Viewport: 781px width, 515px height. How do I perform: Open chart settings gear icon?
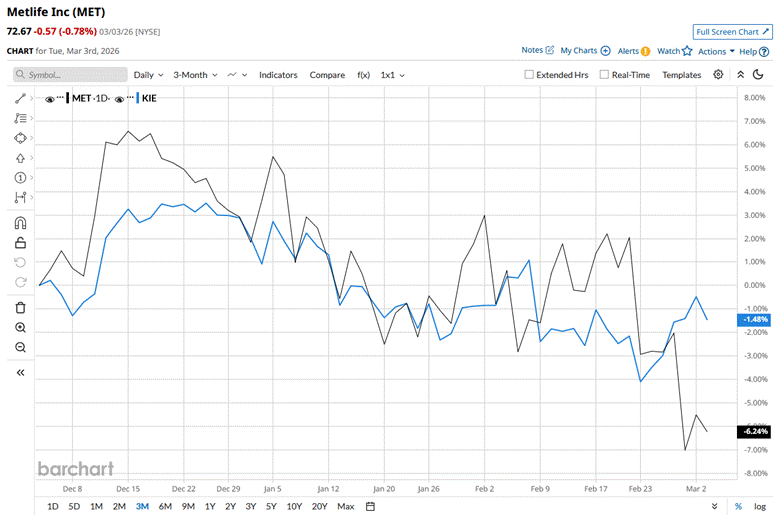click(718, 75)
